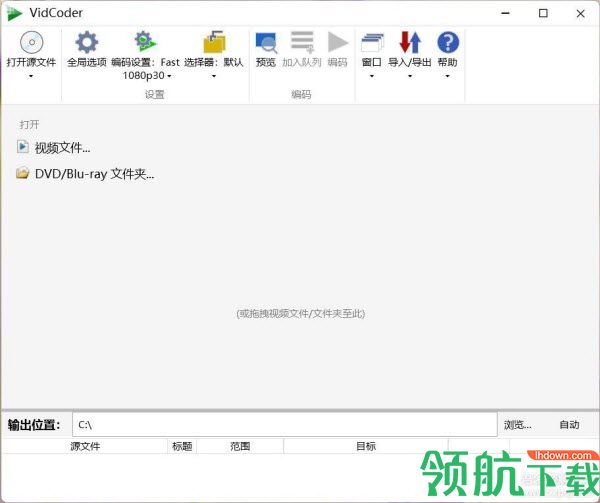
Task: Click the 加入队列 icon
Action: [x=302, y=42]
